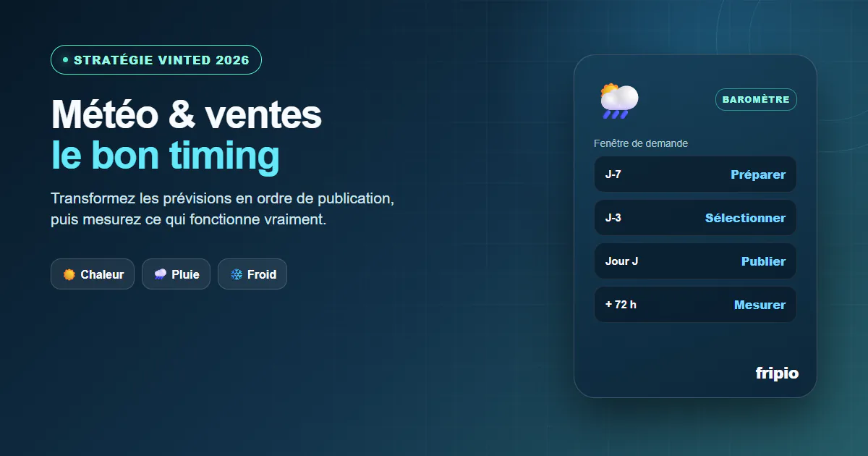The width and height of the screenshot is (868, 456).
Task: Click the snowflake icon in Froid chip
Action: [236, 275]
